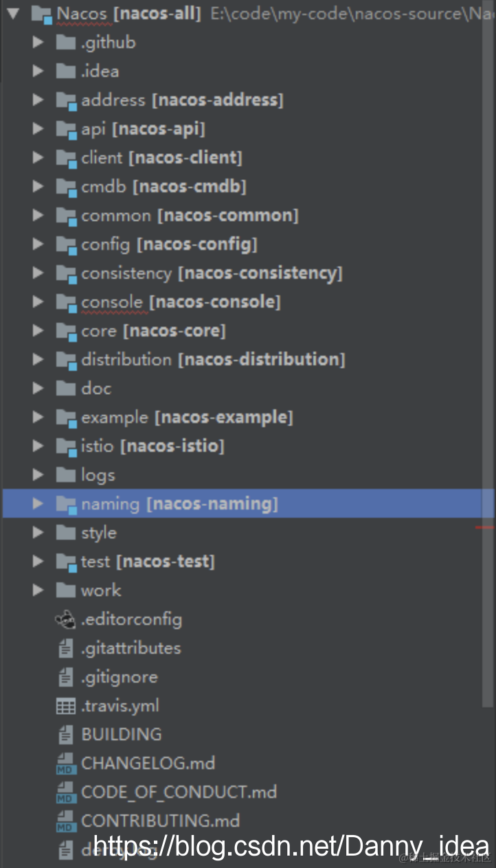Expand the doc folder arrow

(38, 388)
